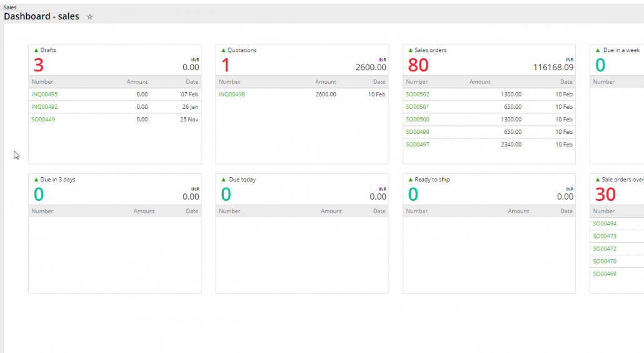Click the Date column header in Drafts
This screenshot has width=644, height=353.
click(192, 82)
